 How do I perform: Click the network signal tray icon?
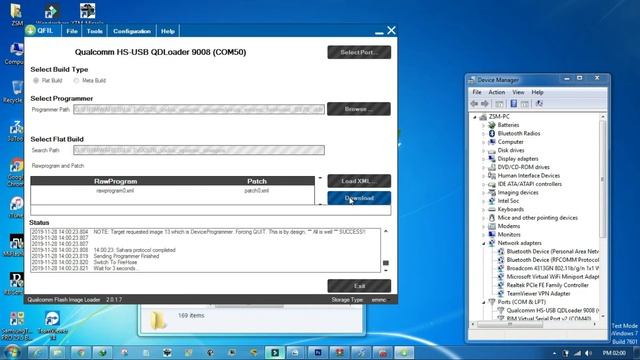click(x=577, y=353)
